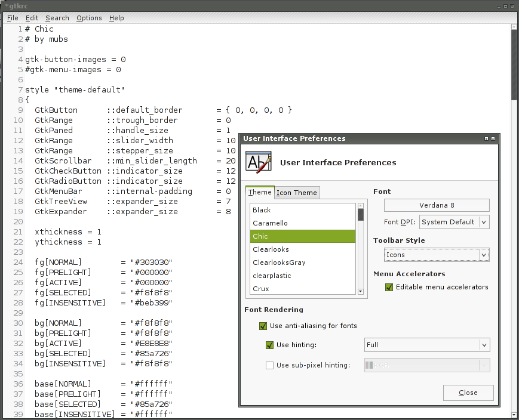Select the Caramello theme
This screenshot has width=519, height=420.
click(303, 223)
